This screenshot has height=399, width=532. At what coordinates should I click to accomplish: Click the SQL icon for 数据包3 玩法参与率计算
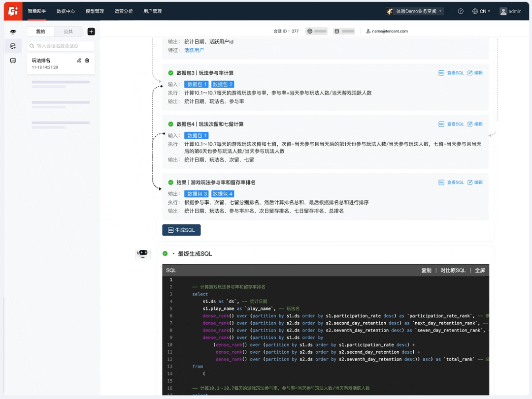(441, 73)
